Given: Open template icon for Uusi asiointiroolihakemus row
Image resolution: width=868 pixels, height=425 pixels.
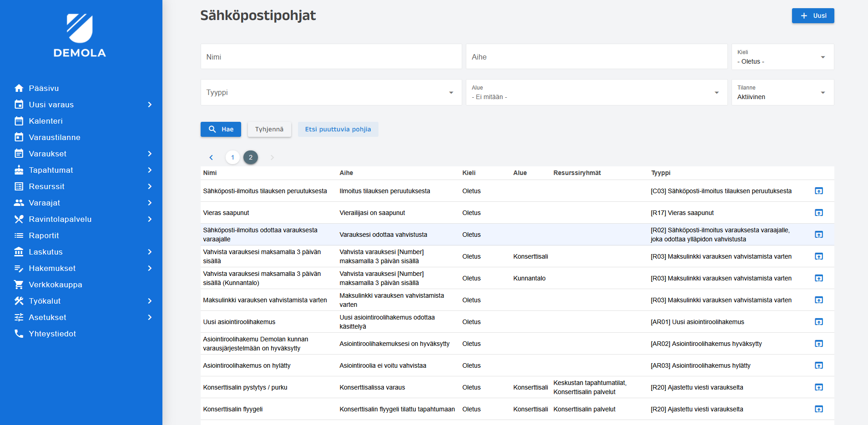Looking at the screenshot, I should [819, 322].
